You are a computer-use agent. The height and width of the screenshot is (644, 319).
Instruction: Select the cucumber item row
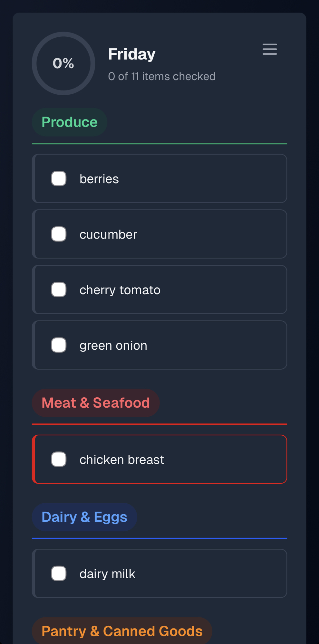click(x=193, y=234)
